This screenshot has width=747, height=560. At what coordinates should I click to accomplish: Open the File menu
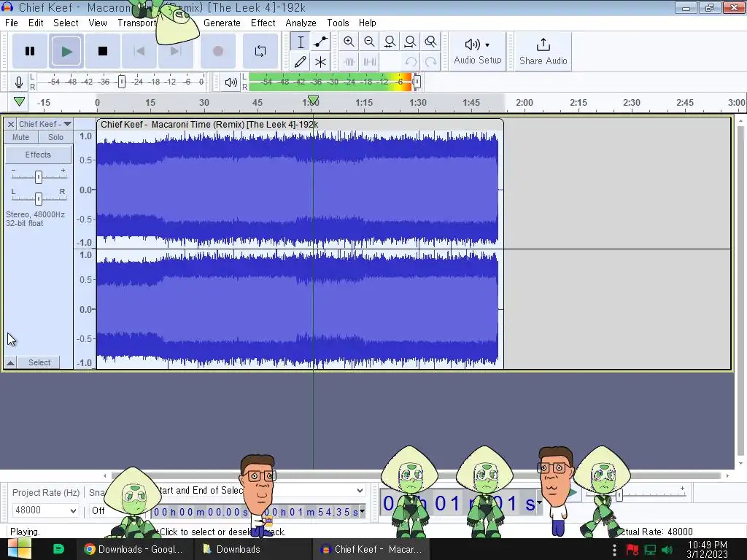[x=12, y=23]
